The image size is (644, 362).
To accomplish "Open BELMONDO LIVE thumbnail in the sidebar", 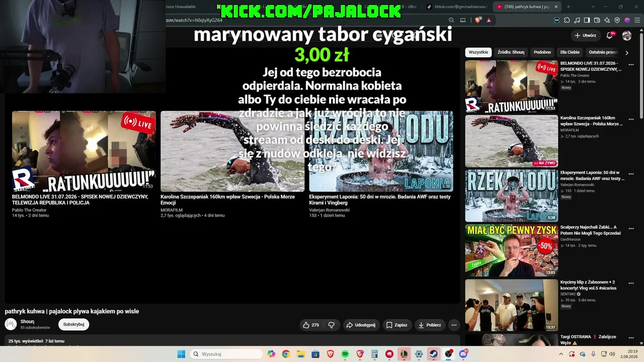I will coord(511,86).
